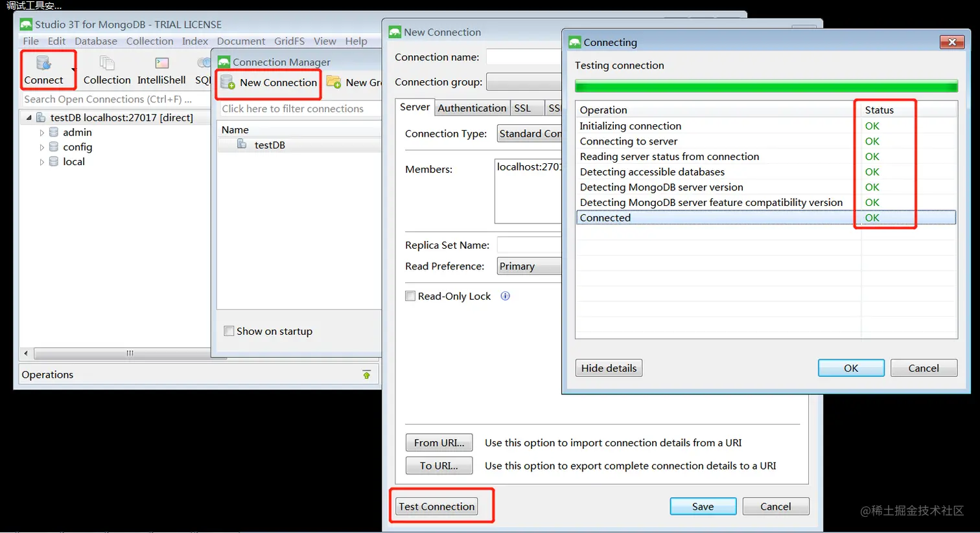
Task: Expand the admin database node
Action: click(x=42, y=133)
